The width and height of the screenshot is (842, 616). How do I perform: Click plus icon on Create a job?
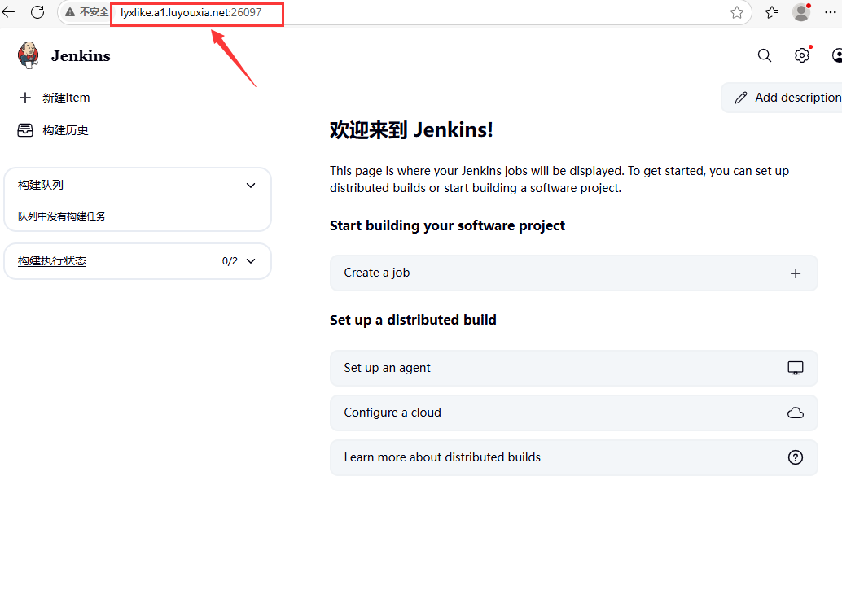(x=796, y=273)
